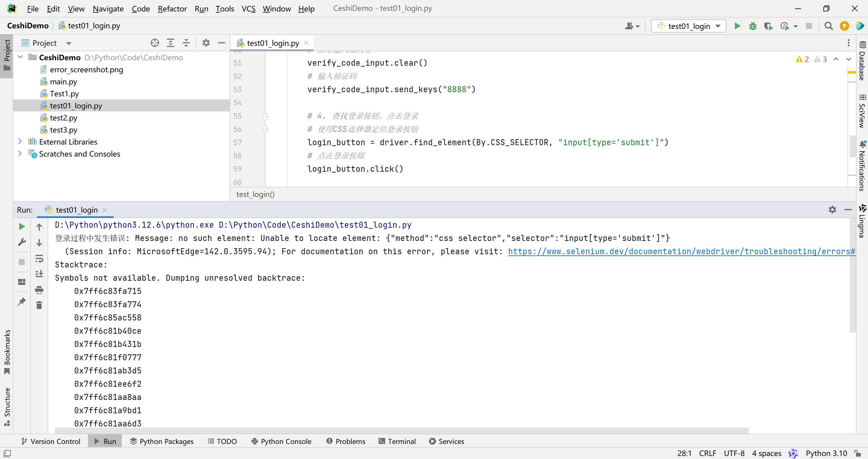
Task: Restore layout icon in Run panel
Action: pos(22,282)
